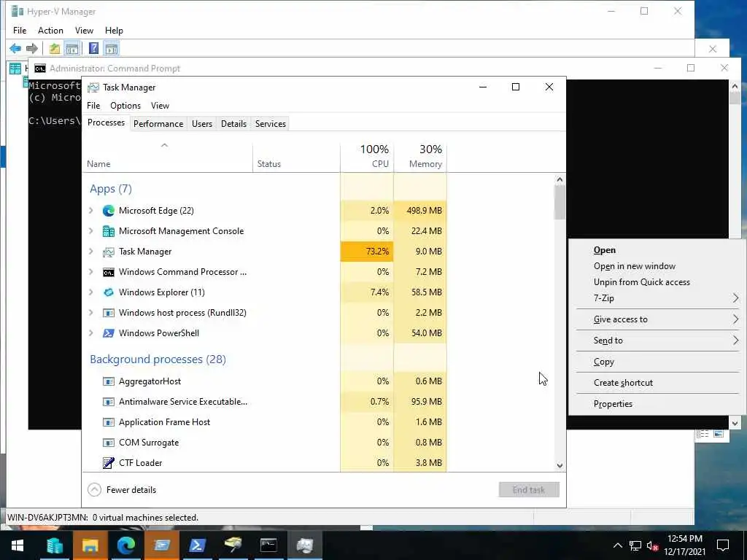Open Windows PowerShell from the taskbar
747x560 pixels.
[197, 545]
